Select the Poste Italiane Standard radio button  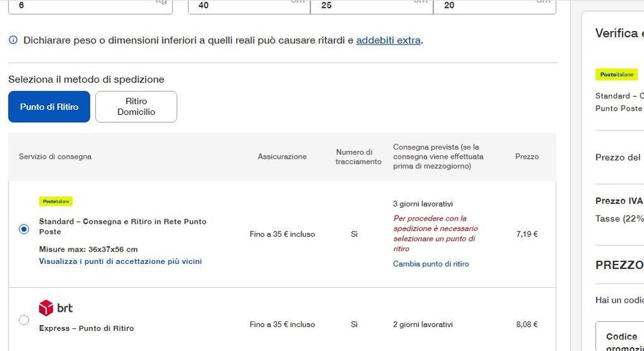pyautogui.click(x=24, y=229)
